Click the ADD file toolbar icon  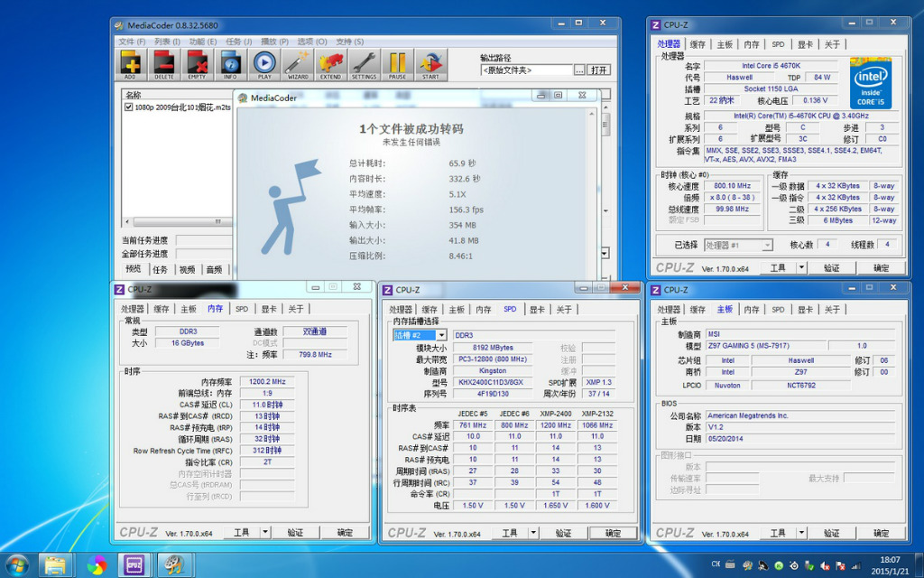(130, 65)
